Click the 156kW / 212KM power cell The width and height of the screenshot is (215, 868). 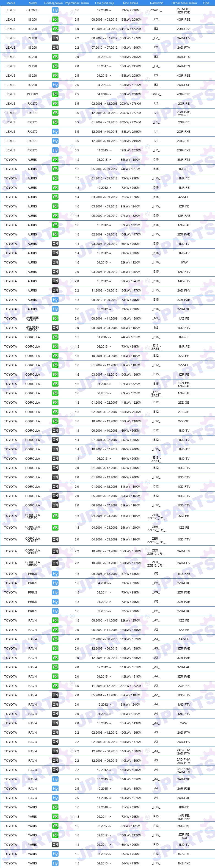click(130, 835)
